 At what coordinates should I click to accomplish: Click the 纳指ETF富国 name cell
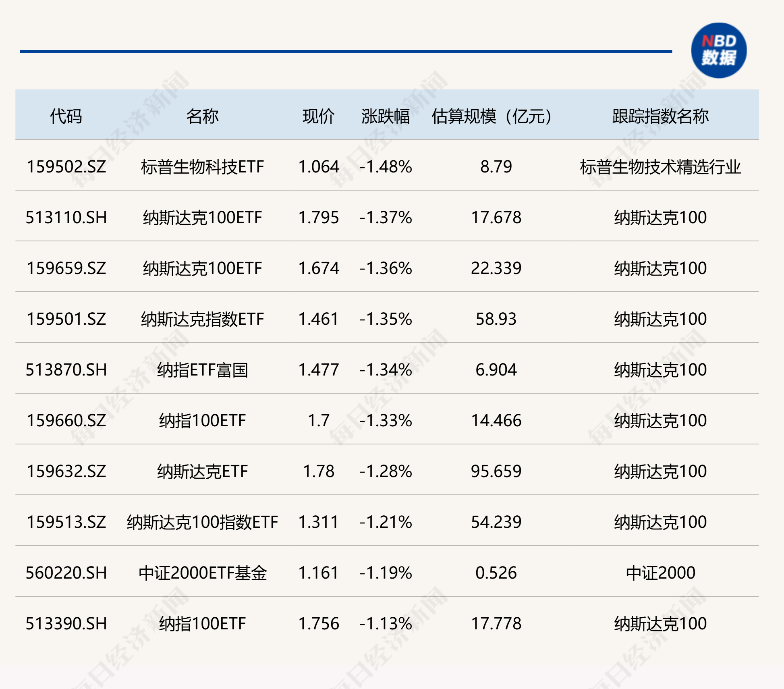(x=202, y=370)
